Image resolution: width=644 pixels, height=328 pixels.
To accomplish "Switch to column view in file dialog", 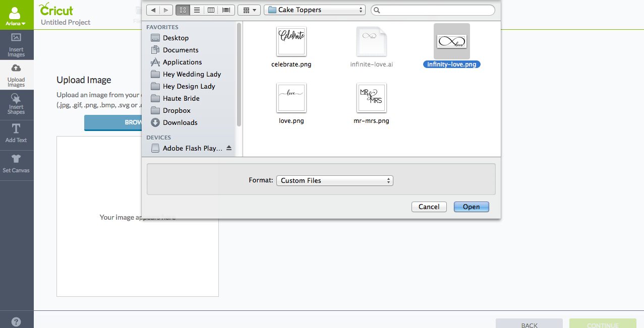I will click(211, 10).
